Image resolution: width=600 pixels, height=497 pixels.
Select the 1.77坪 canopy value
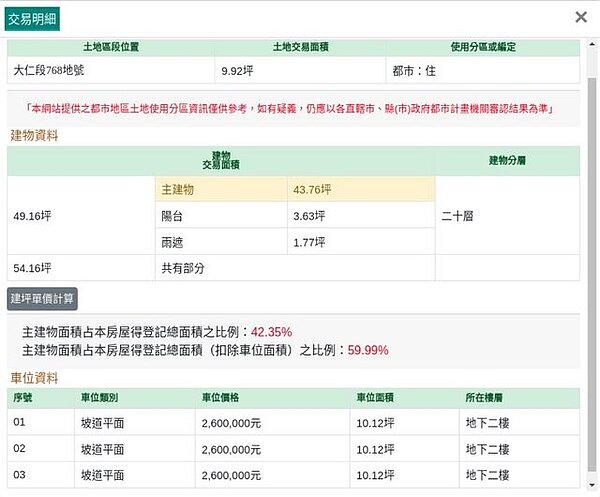click(x=361, y=242)
